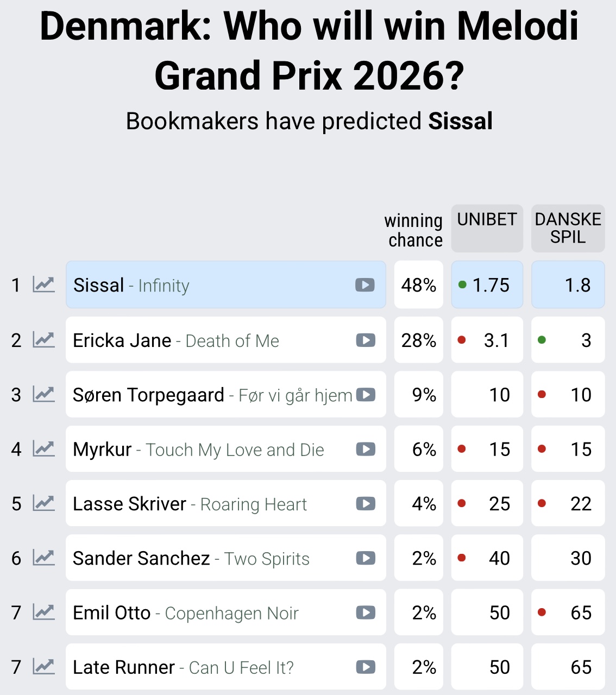
Task: Open the Danske Spil bookmaker column header
Action: tap(568, 228)
